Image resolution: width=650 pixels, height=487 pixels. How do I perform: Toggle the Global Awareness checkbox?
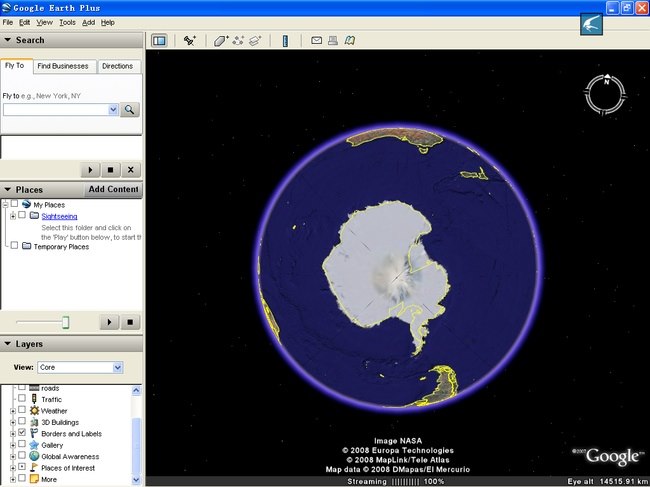click(x=22, y=455)
